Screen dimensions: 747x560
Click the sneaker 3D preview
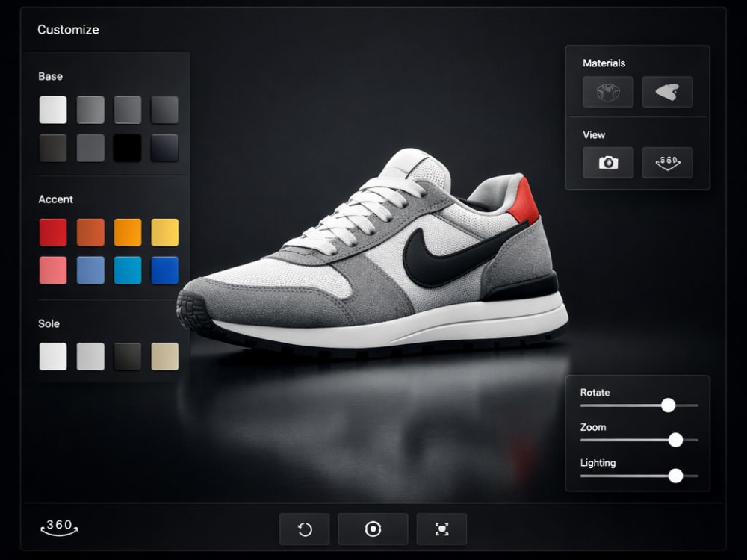pyautogui.click(x=371, y=255)
